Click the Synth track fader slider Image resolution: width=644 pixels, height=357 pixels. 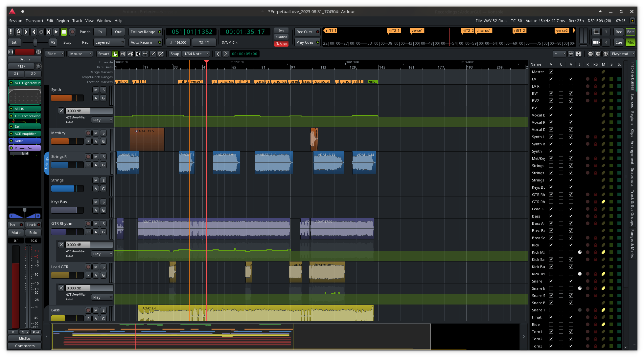coord(67,98)
